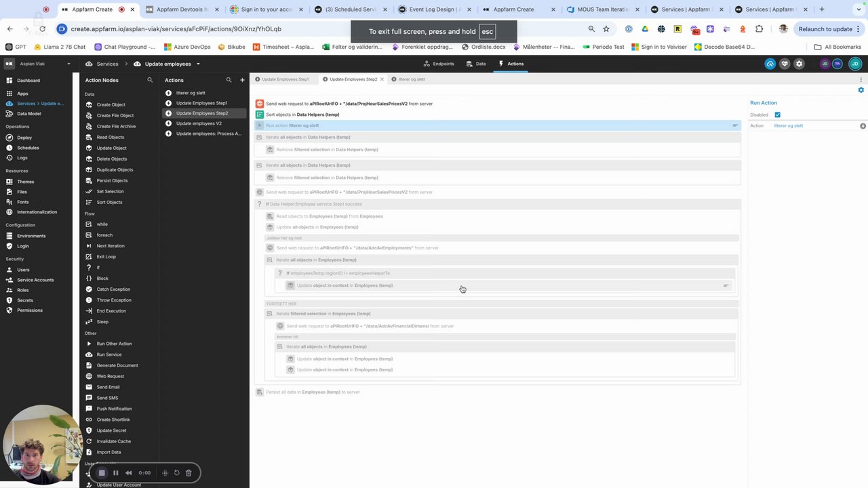
Task: Select the Persist Objects node
Action: 112,180
